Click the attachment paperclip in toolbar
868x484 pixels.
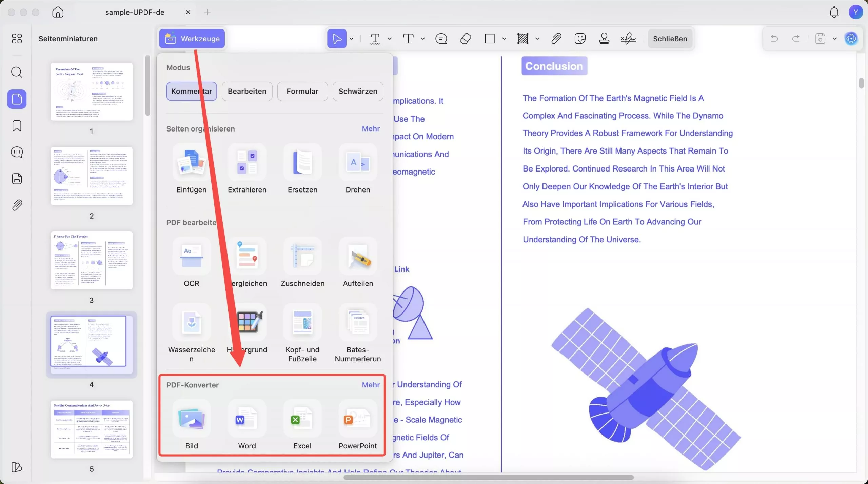556,39
